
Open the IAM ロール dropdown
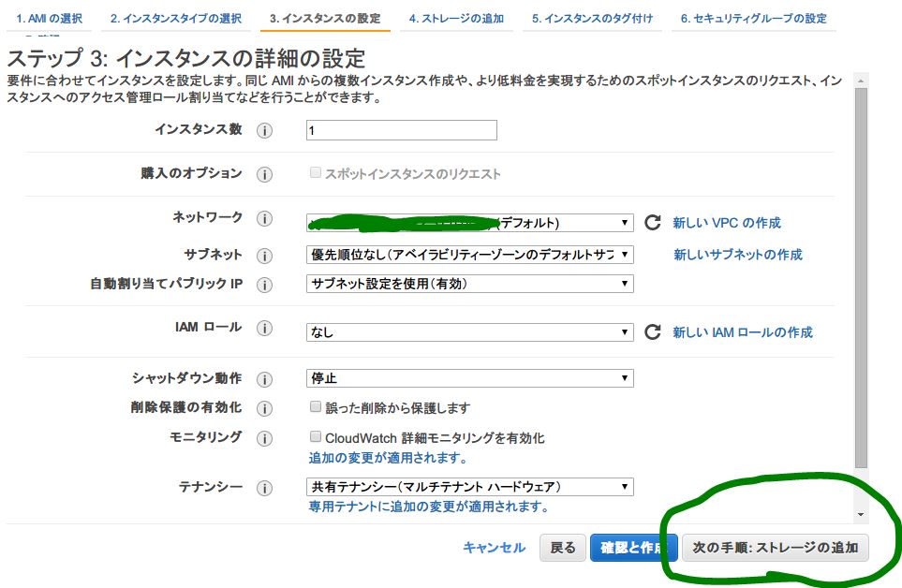[470, 331]
